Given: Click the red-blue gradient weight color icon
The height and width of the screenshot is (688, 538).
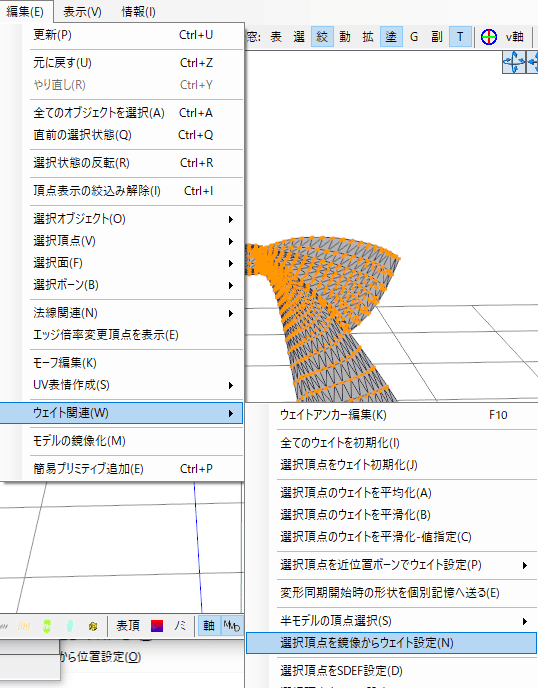Looking at the screenshot, I should coord(157,626).
